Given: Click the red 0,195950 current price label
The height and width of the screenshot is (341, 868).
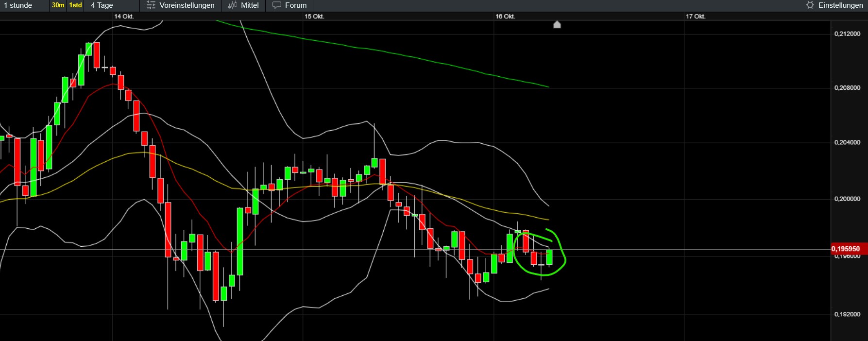Looking at the screenshot, I should pyautogui.click(x=845, y=249).
